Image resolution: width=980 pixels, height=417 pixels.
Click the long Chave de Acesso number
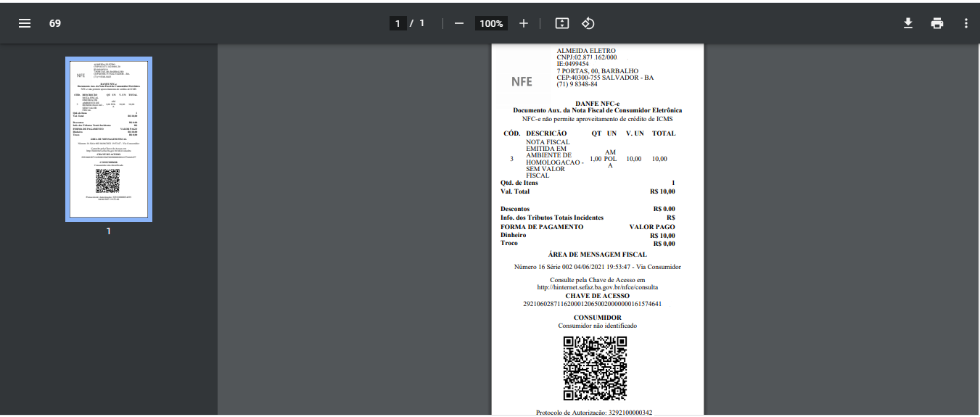592,304
